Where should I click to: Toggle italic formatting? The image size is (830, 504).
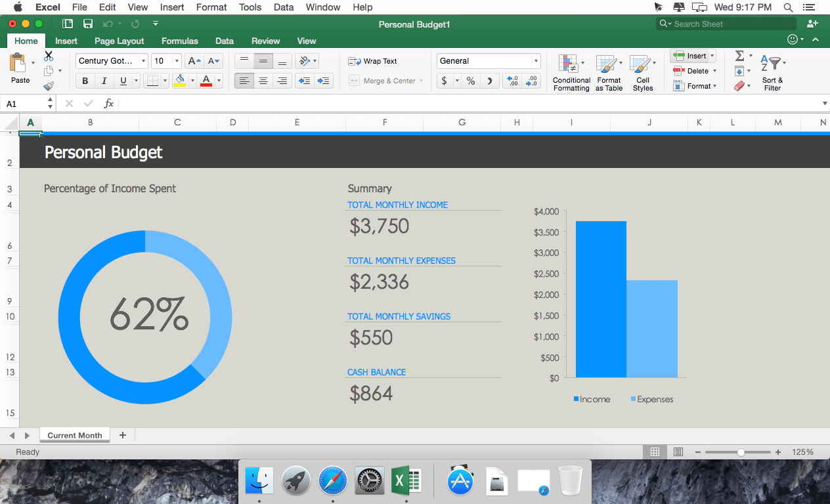point(104,80)
